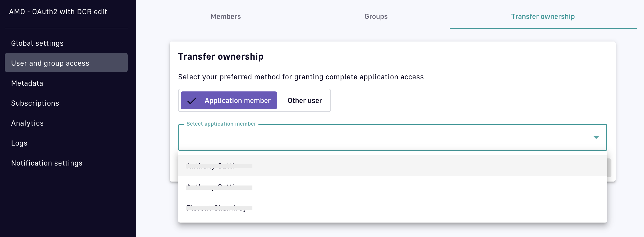Click the AMO - OAuth2 application title

pos(58,12)
